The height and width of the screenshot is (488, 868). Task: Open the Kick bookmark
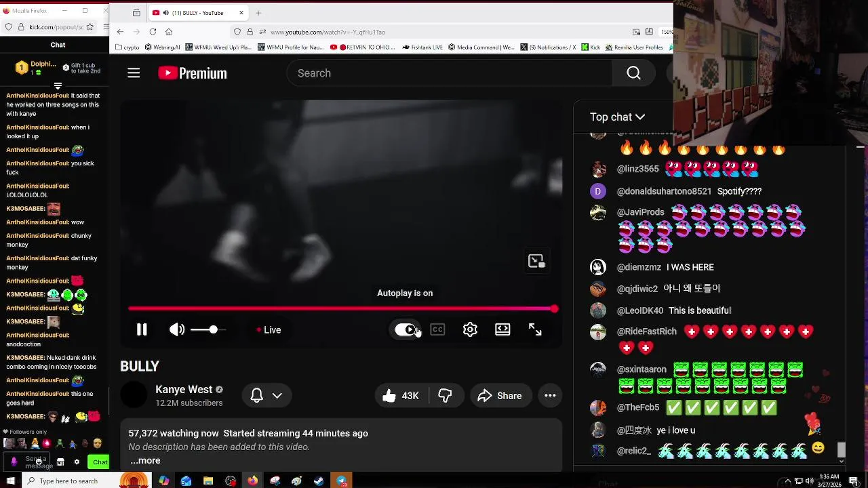click(591, 47)
